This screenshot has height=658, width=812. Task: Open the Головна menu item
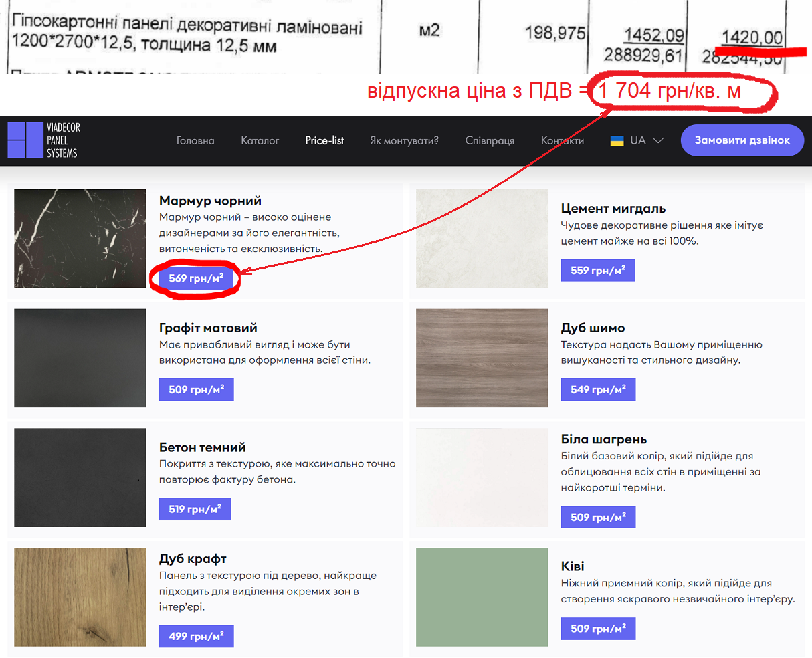[195, 140]
